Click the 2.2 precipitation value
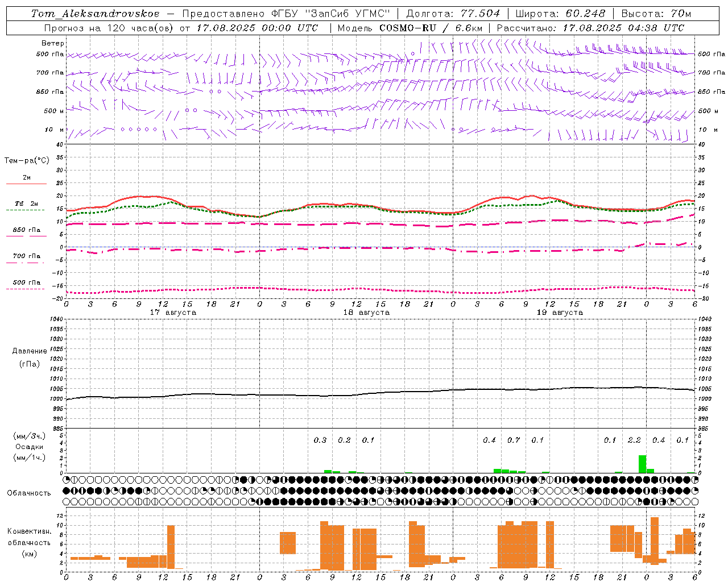The width and height of the screenshot is (728, 582). coord(634,440)
